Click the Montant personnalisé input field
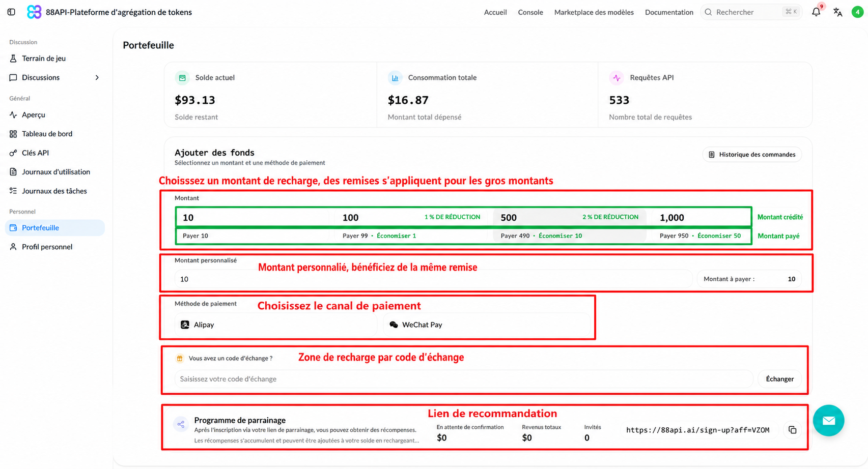 coord(433,279)
